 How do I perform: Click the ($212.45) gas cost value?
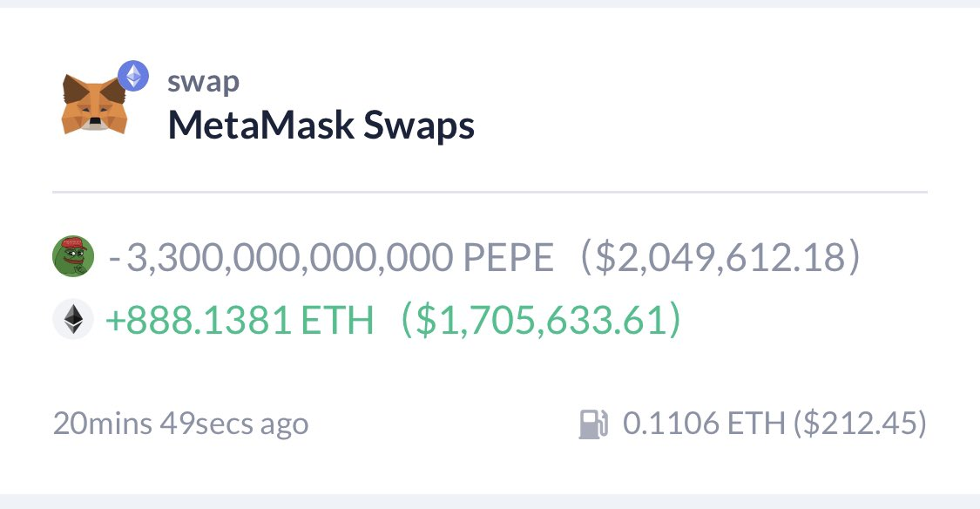click(x=860, y=424)
